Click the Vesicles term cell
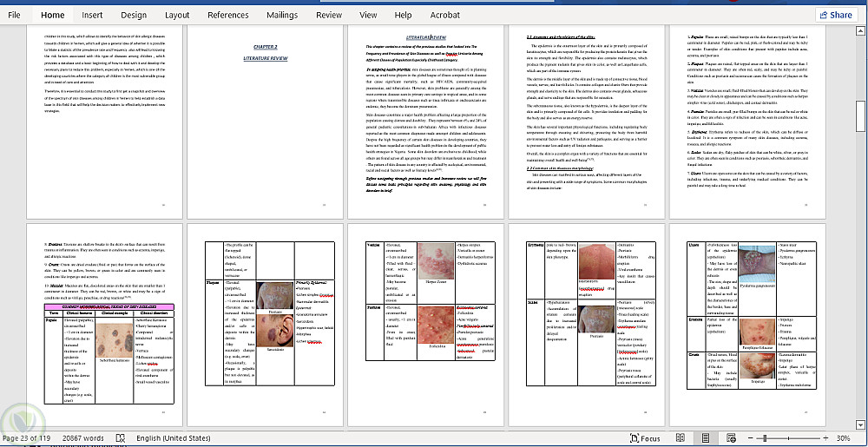This screenshot has width=868, height=447. (x=375, y=273)
